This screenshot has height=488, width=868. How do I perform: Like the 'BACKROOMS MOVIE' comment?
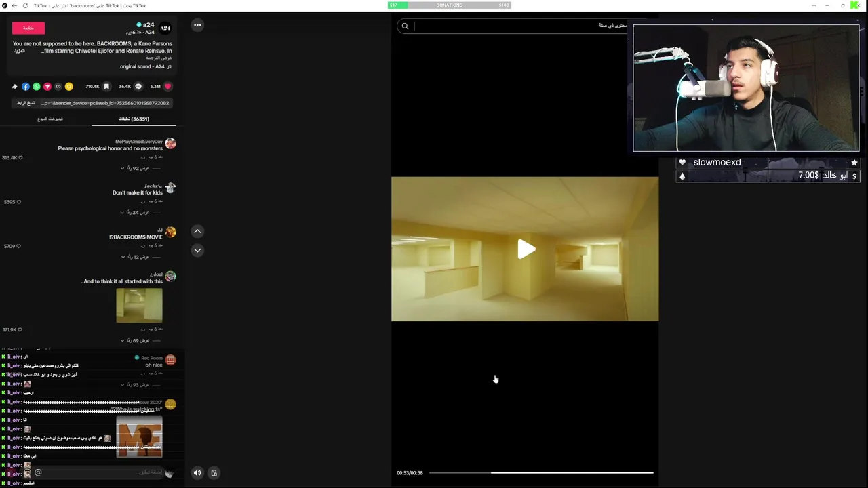click(18, 246)
